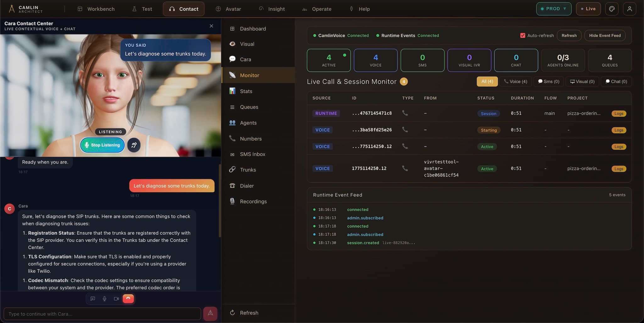The image size is (644, 323).
Task: Open the Workbench section
Action: tap(96, 9)
